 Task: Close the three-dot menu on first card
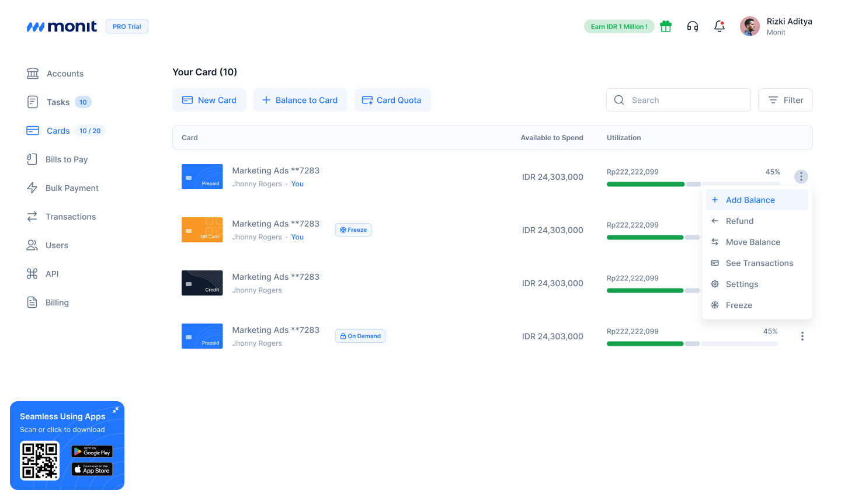point(801,176)
